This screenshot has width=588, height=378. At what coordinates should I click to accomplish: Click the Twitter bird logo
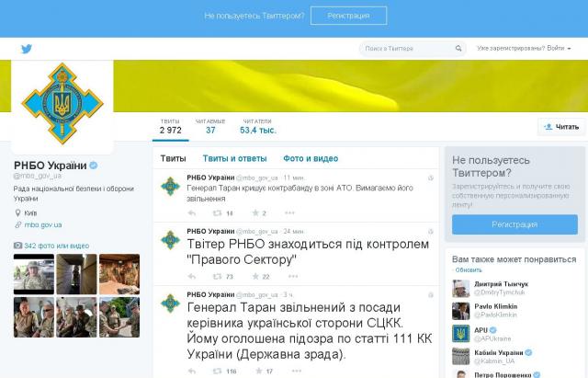click(26, 48)
